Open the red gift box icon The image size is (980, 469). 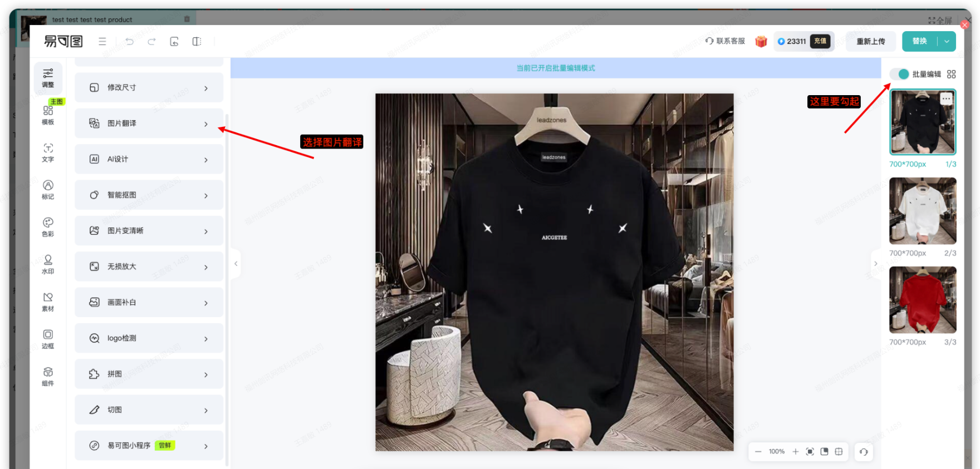(x=761, y=41)
